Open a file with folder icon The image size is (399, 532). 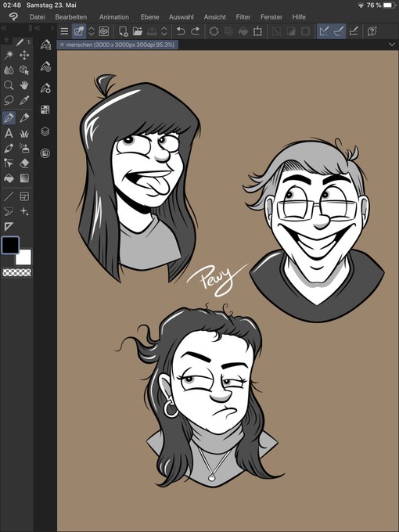tap(138, 31)
